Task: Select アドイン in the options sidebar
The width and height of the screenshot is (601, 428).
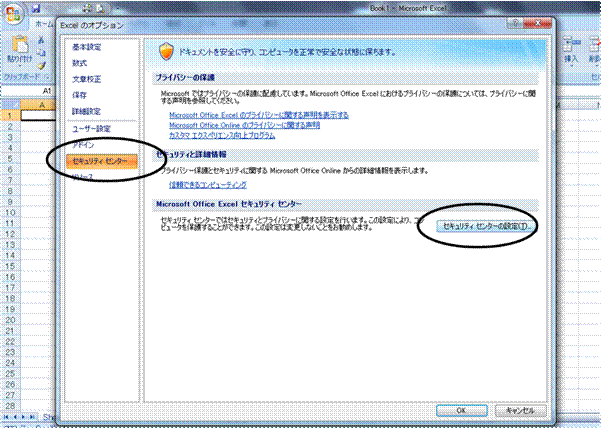Action: pos(83,145)
